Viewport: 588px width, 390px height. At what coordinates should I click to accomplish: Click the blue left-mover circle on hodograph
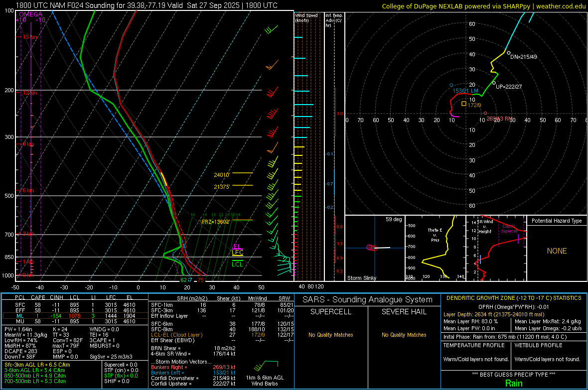[451, 85]
